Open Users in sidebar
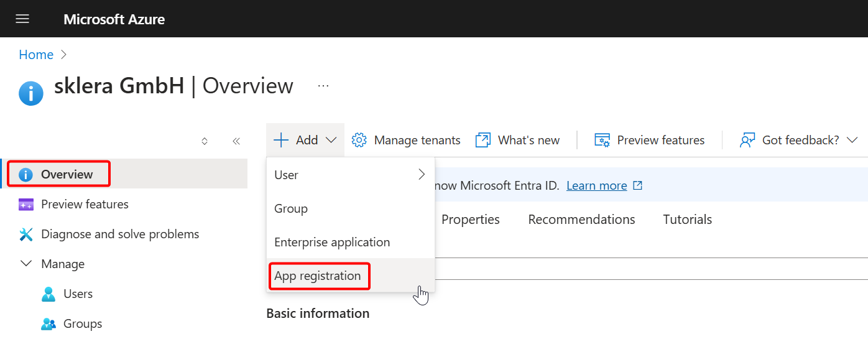The width and height of the screenshot is (868, 339). (78, 294)
